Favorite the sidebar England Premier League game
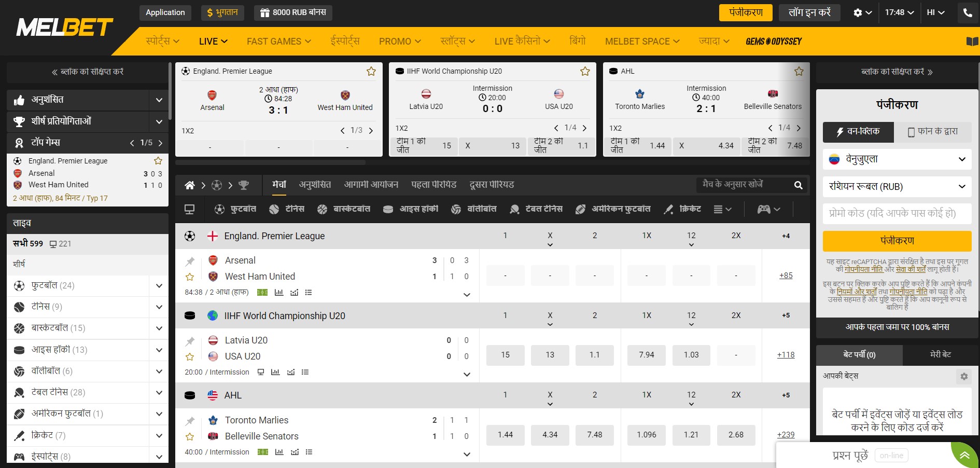This screenshot has height=468, width=980. (x=158, y=161)
